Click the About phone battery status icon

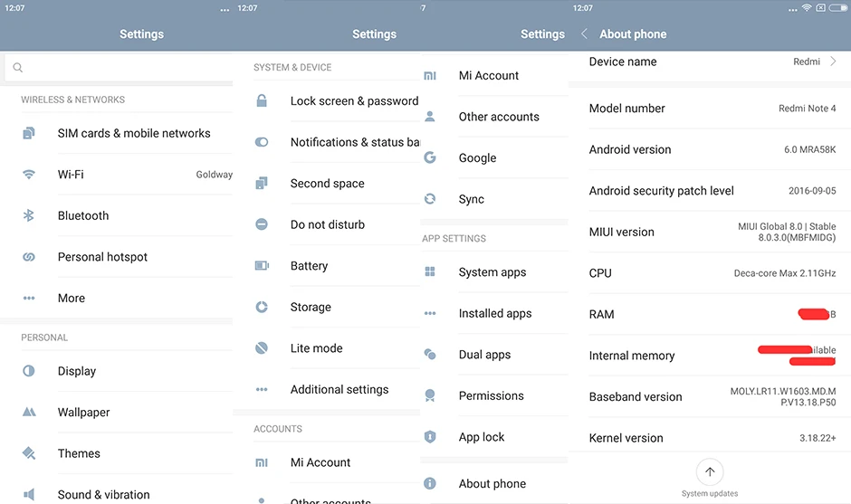coord(838,7)
